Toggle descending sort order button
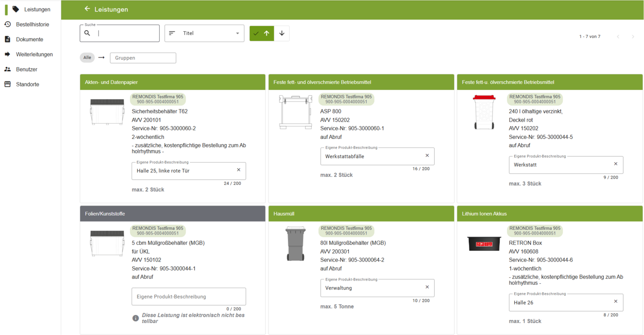This screenshot has width=644, height=335. 282,33
